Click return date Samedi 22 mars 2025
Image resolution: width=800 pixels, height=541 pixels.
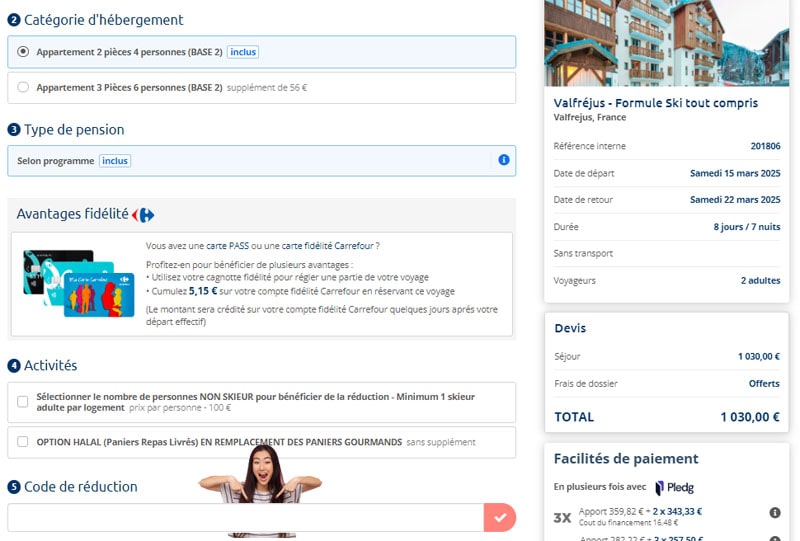[x=735, y=200]
